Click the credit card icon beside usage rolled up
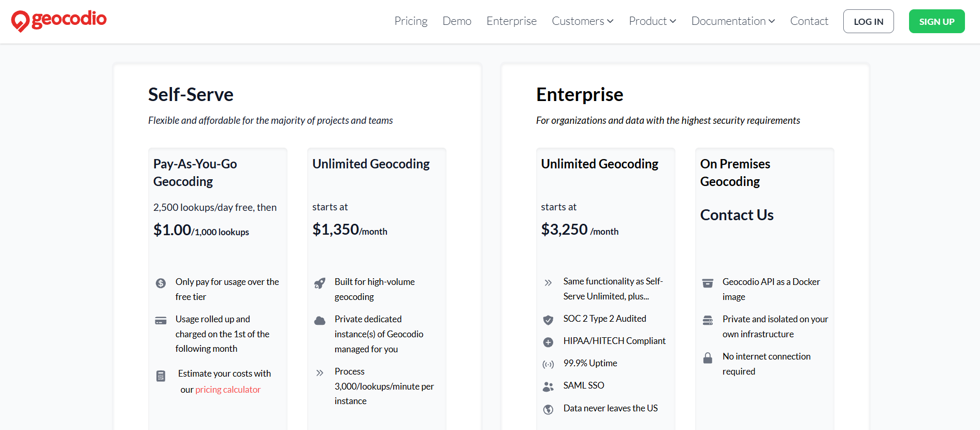980x430 pixels. coord(161,321)
